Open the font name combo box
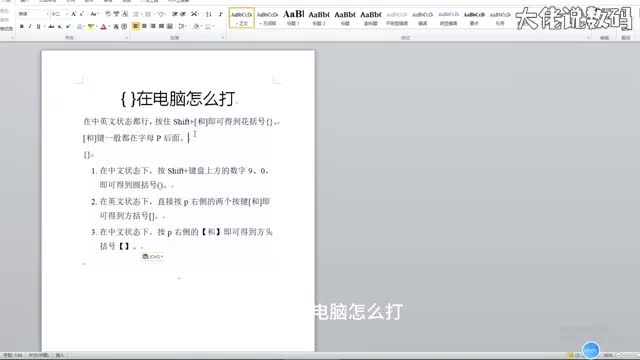Screen dimensions: 640x360 coord(33,14)
